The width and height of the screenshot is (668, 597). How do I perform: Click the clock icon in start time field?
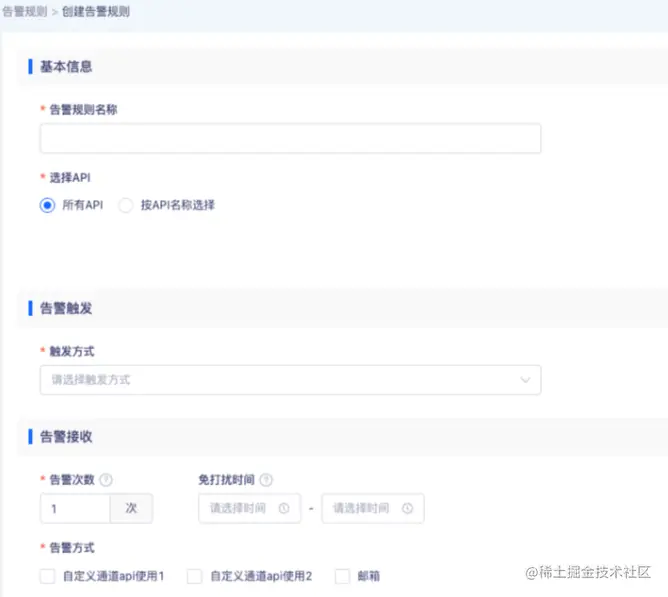coord(284,508)
